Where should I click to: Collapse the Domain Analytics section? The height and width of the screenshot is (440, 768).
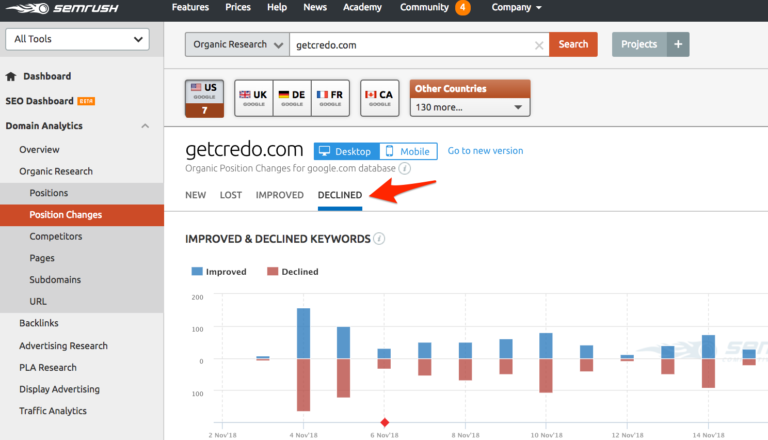(x=145, y=126)
